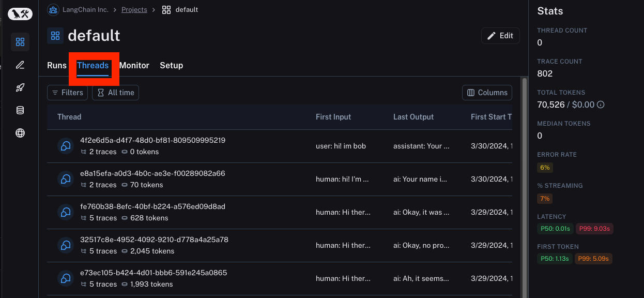
Task: Go to Projects breadcrumb link
Action: [134, 9]
